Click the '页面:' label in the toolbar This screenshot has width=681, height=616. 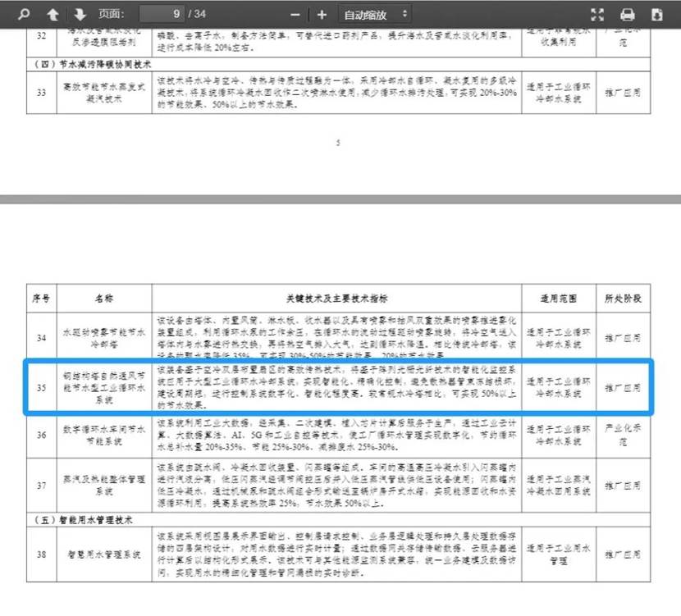[x=112, y=14]
